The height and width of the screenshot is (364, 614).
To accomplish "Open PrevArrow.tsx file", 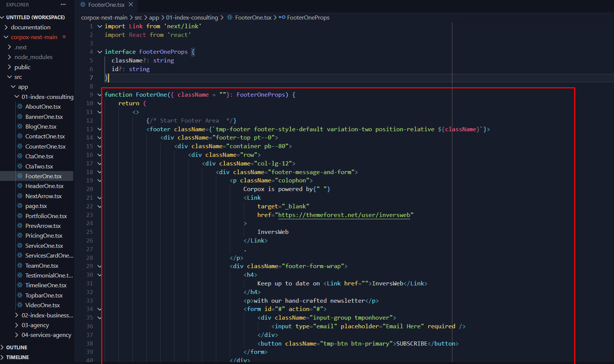I will click(43, 226).
